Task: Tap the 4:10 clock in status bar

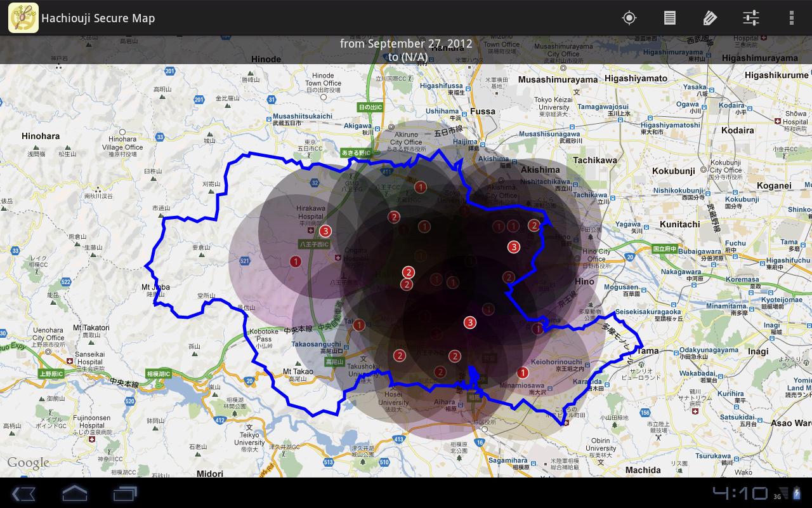Action: pyautogui.click(x=740, y=493)
